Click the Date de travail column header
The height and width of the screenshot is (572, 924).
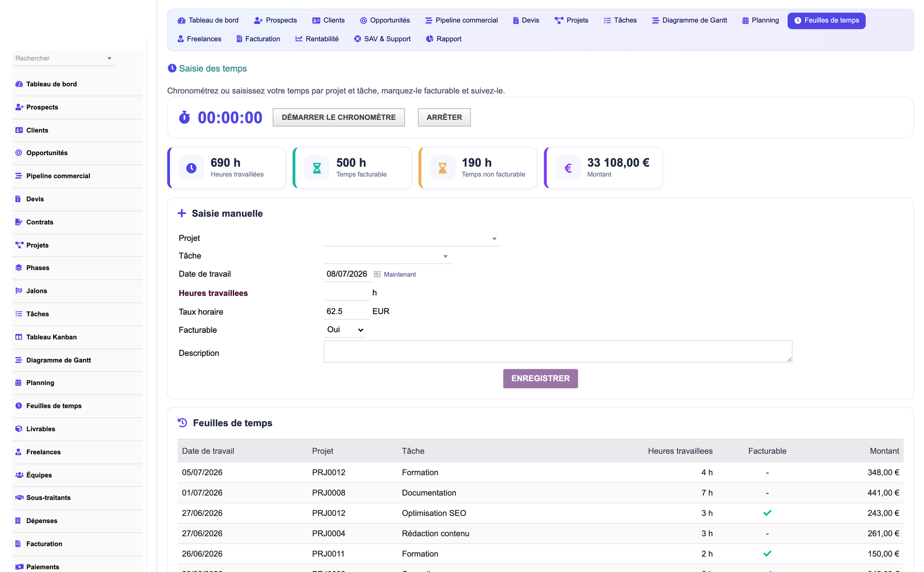208,451
